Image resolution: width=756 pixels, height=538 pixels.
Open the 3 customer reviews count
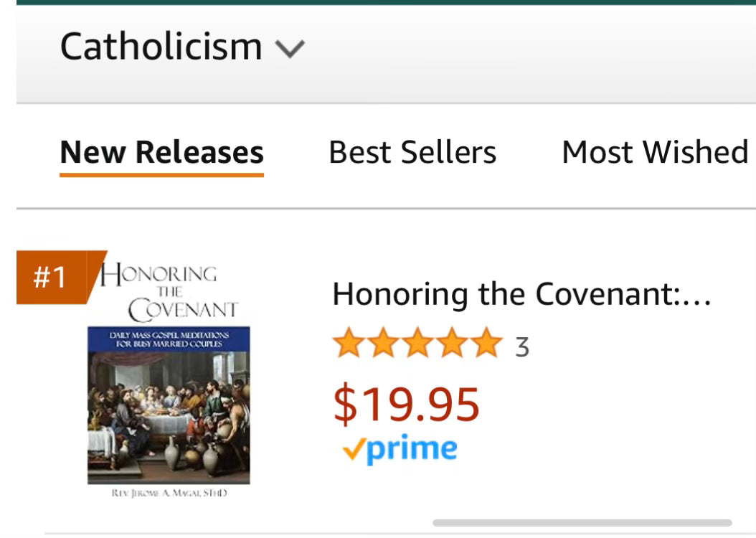pos(522,347)
